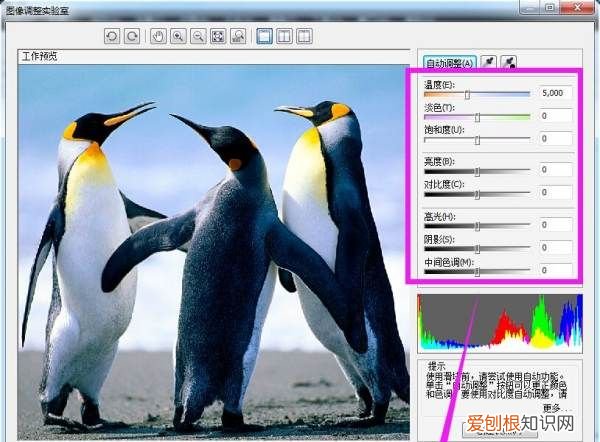Click the 饱和度 saturation slider handle

(477, 140)
